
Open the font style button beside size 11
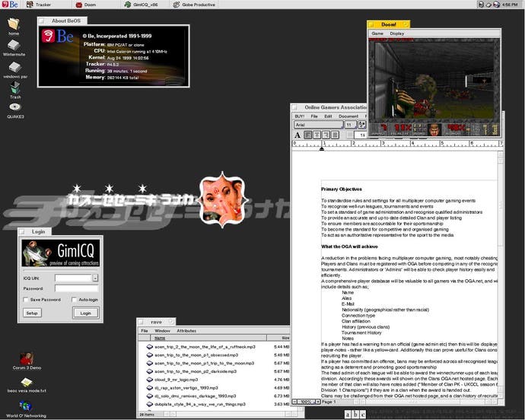pos(362,125)
